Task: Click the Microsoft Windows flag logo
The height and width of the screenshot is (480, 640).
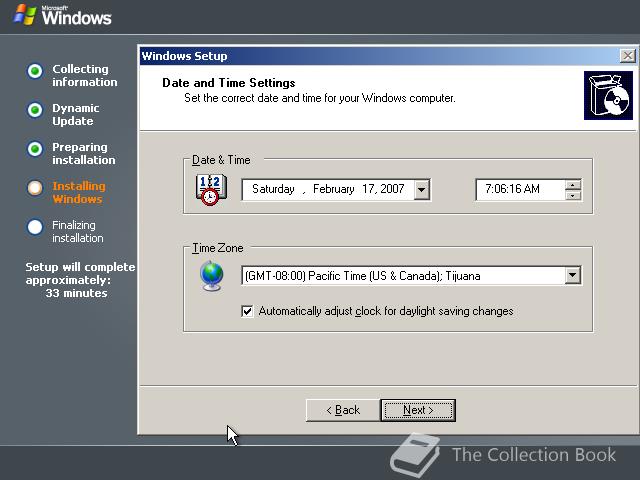Action: tap(25, 15)
